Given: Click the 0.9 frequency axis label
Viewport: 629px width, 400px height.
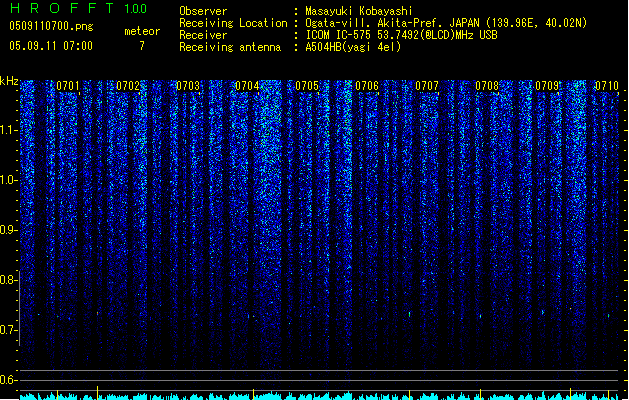Looking at the screenshot, I should (8, 230).
